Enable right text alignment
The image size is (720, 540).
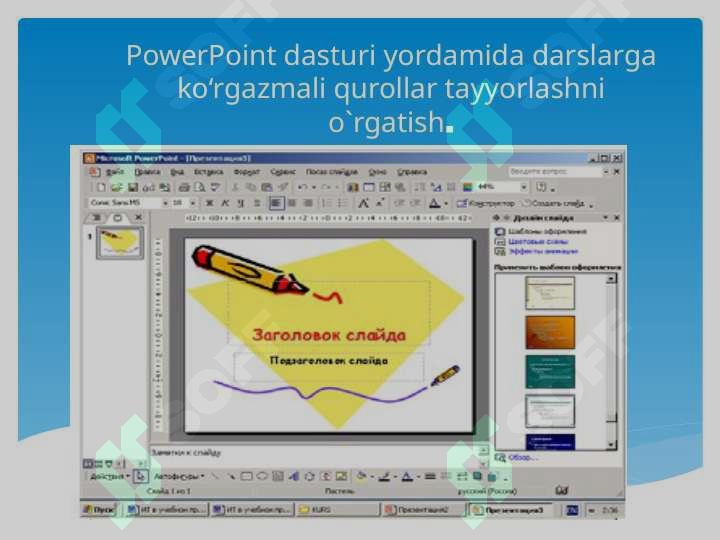(x=308, y=202)
